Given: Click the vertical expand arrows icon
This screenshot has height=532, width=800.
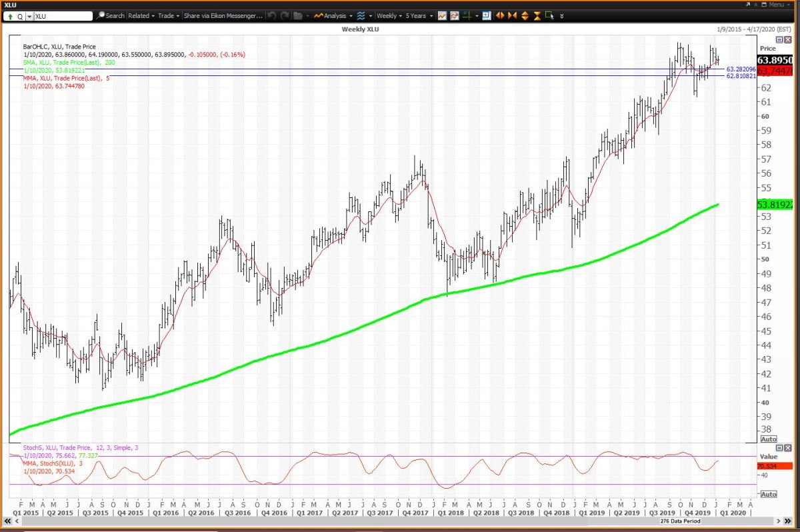Looking at the screenshot, I should [525, 15].
